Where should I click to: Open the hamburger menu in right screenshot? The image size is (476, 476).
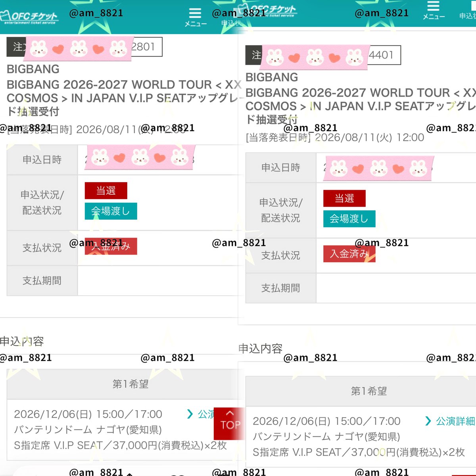[x=434, y=11]
